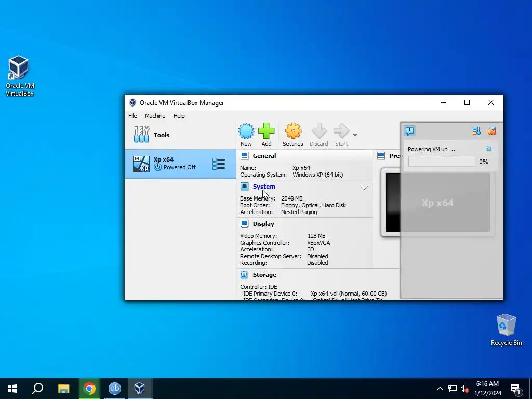
Task: Open the Action Center notifications icon
Action: tap(516, 389)
